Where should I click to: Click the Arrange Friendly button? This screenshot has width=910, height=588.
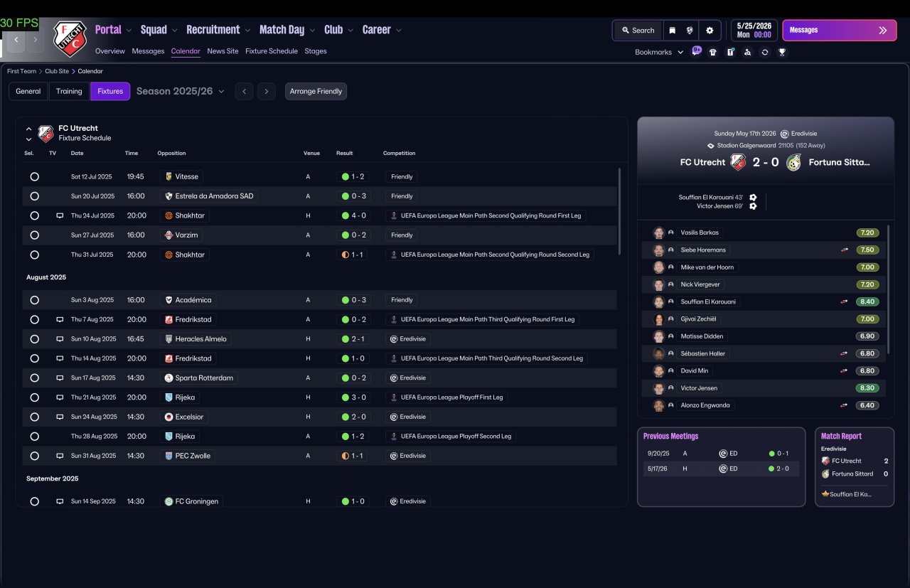coord(316,91)
